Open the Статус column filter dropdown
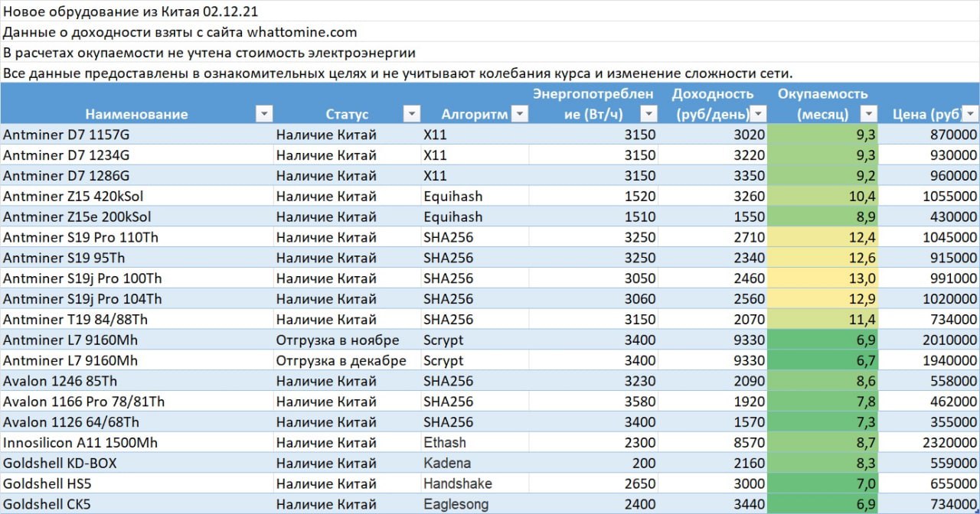The height and width of the screenshot is (514, 980). [x=412, y=114]
